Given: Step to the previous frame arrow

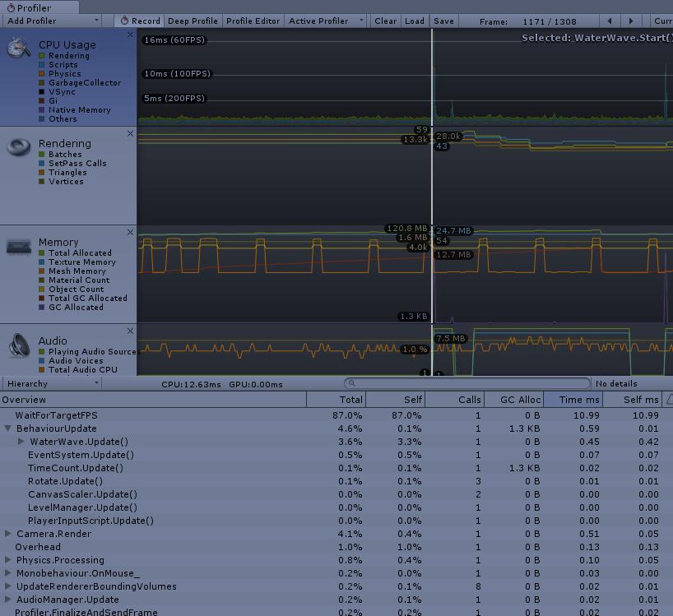Looking at the screenshot, I should tap(610, 21).
